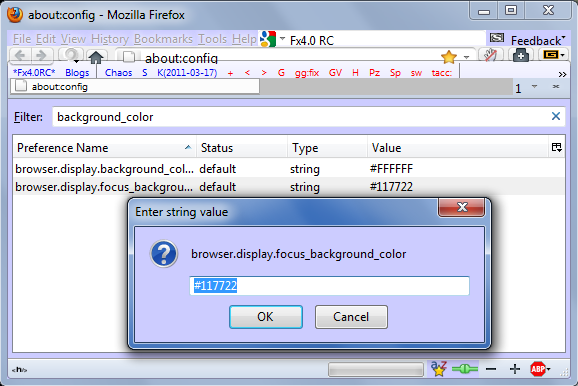Screen dimensions: 578x386
Task: Click the minus zoom-out status icon
Action: click(491, 369)
